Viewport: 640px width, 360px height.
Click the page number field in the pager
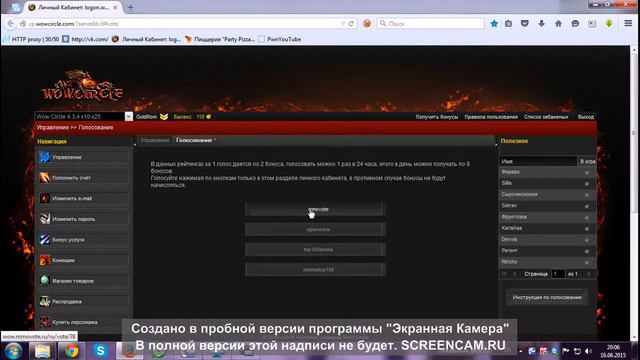558,274
